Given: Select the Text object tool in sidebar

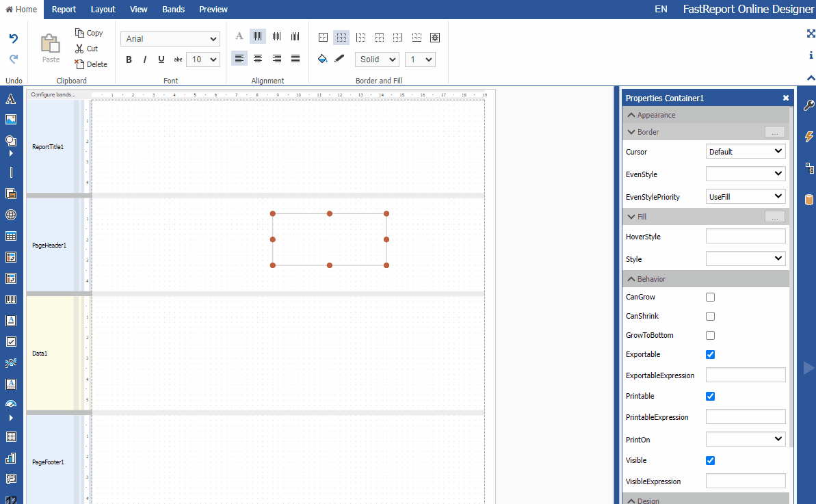Looking at the screenshot, I should click(11, 100).
